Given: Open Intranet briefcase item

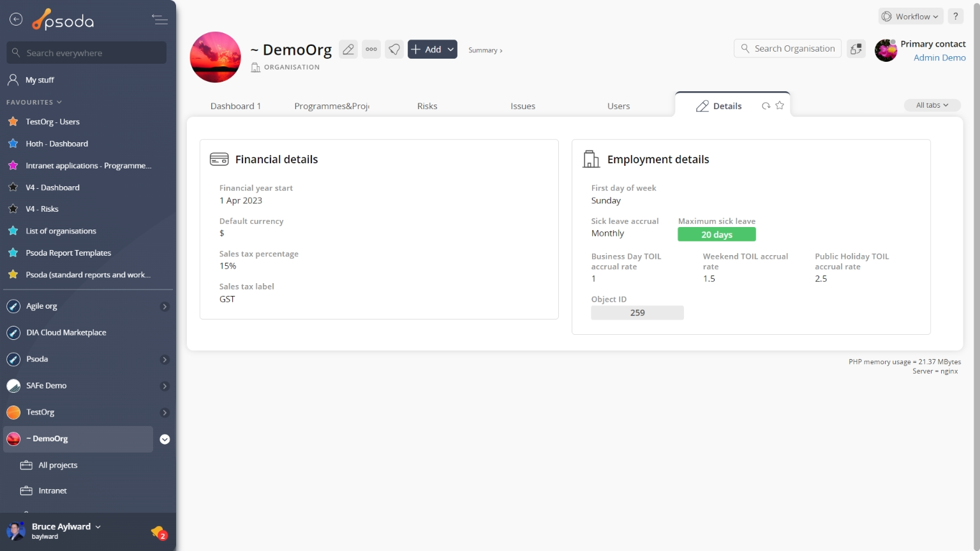Looking at the screenshot, I should [26, 491].
